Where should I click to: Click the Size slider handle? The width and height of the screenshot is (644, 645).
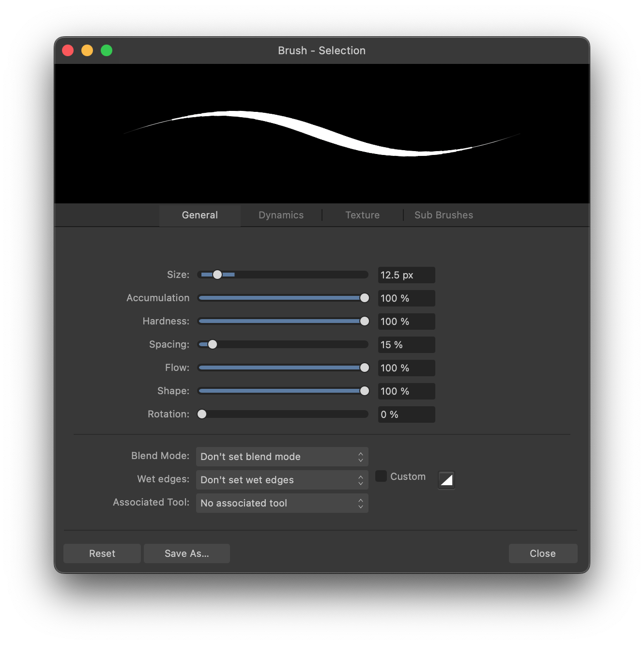tap(217, 275)
